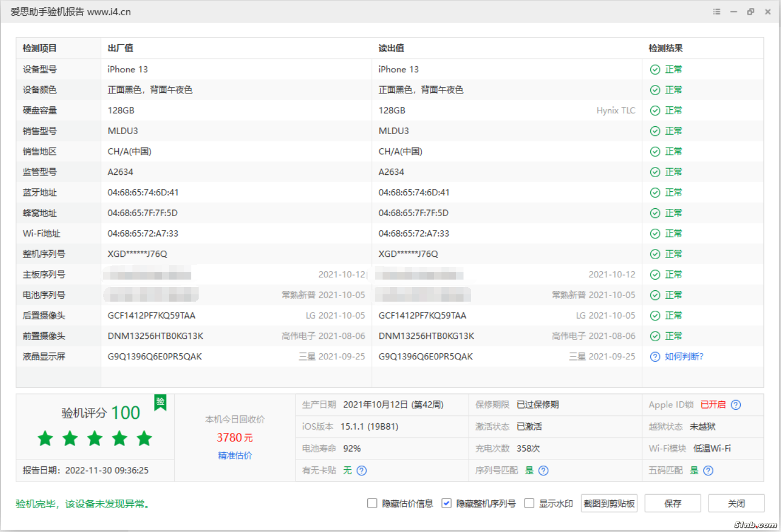
Task: Enable the 隐藏估价信息 checkbox
Action: click(x=372, y=503)
